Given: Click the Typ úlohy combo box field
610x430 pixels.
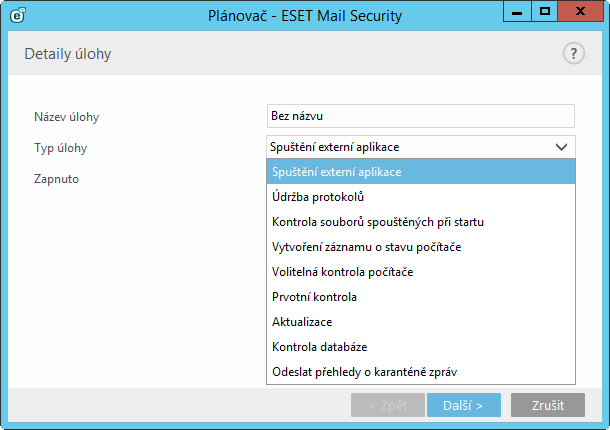Looking at the screenshot, I should [421, 147].
